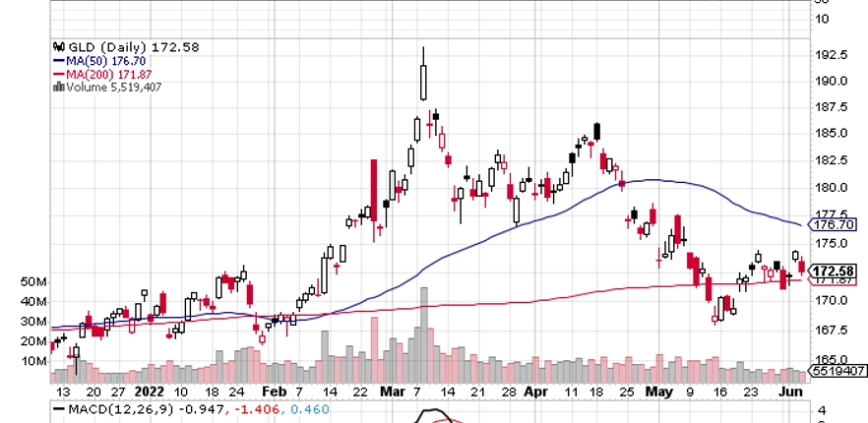The image size is (868, 423).
Task: Click the Volume 5,519,407 legend entry
Action: pyautogui.click(x=114, y=87)
